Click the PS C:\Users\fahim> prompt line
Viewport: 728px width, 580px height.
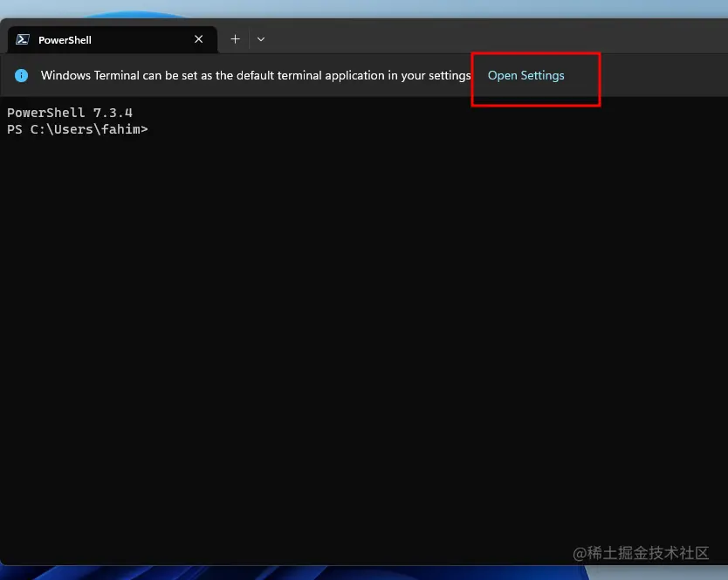point(78,129)
